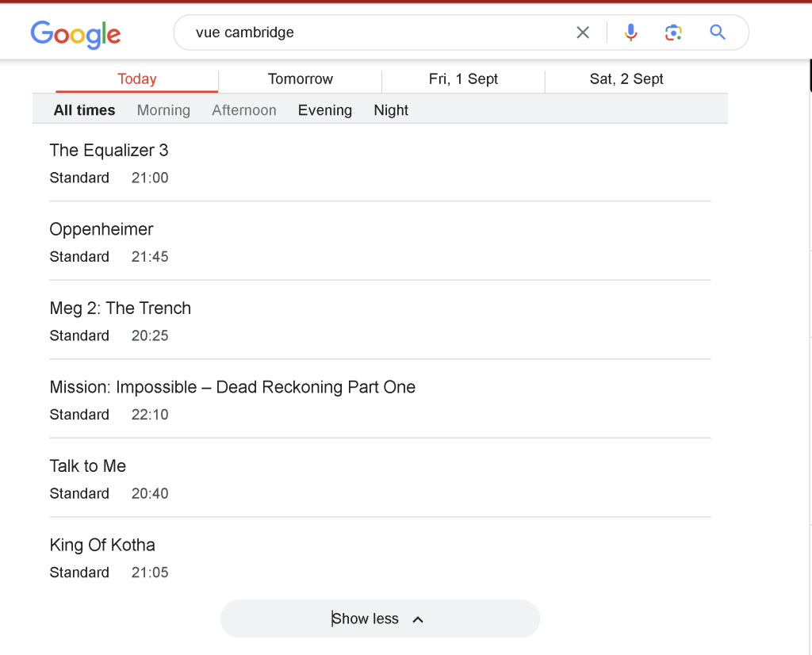Click the Google logo
This screenshot has height=655, width=812.
pos(75,34)
